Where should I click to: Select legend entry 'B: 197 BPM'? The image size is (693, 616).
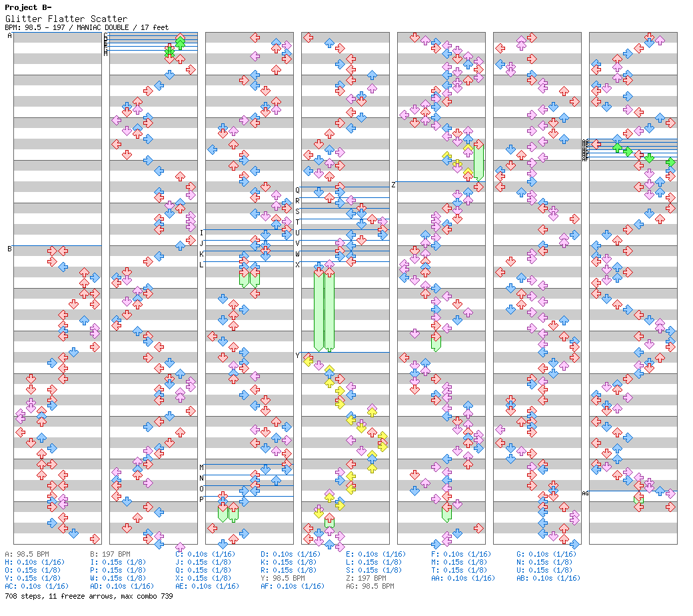pyautogui.click(x=110, y=554)
